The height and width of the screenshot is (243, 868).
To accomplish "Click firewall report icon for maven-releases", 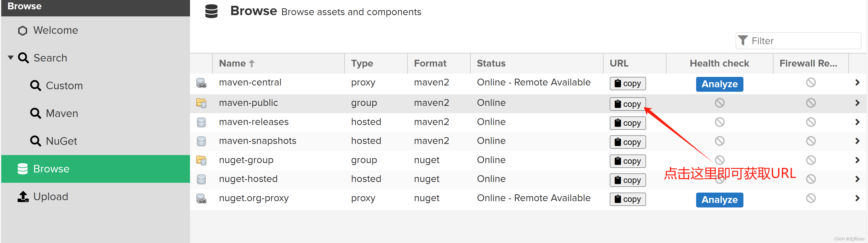I will 811,122.
